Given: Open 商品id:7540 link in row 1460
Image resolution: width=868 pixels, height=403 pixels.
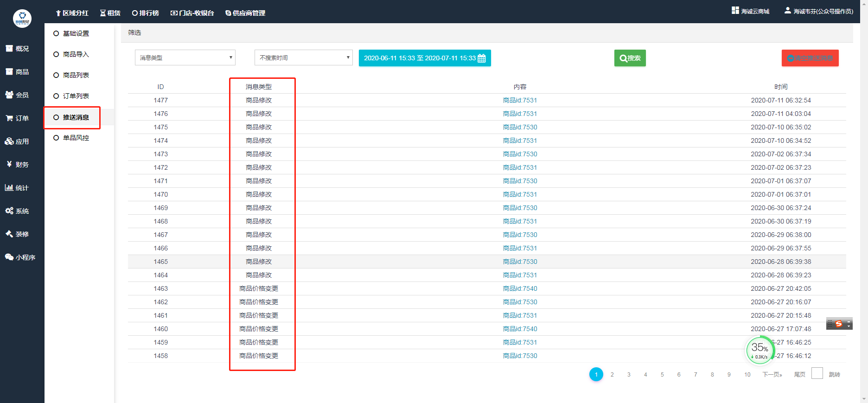Looking at the screenshot, I should (x=520, y=329).
